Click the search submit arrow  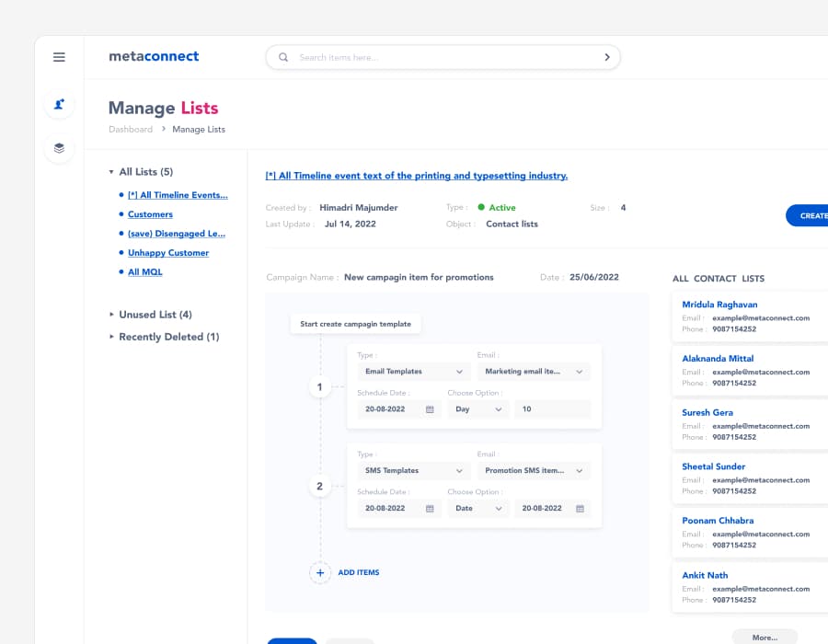pyautogui.click(x=607, y=57)
